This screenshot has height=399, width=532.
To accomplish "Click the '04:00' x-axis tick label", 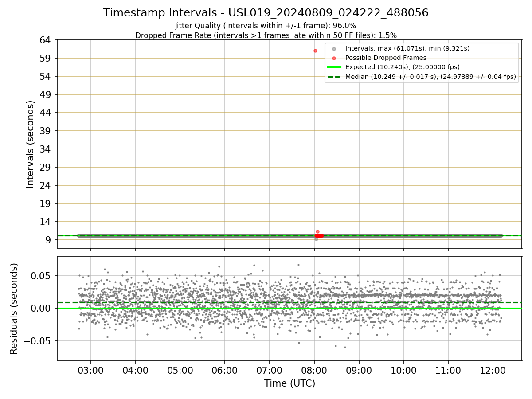I will 136,370.
